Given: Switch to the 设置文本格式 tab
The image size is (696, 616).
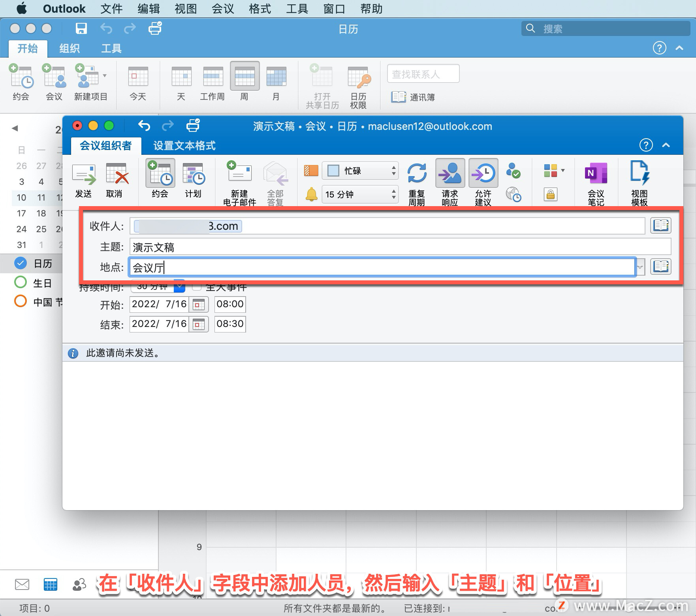Looking at the screenshot, I should (183, 145).
